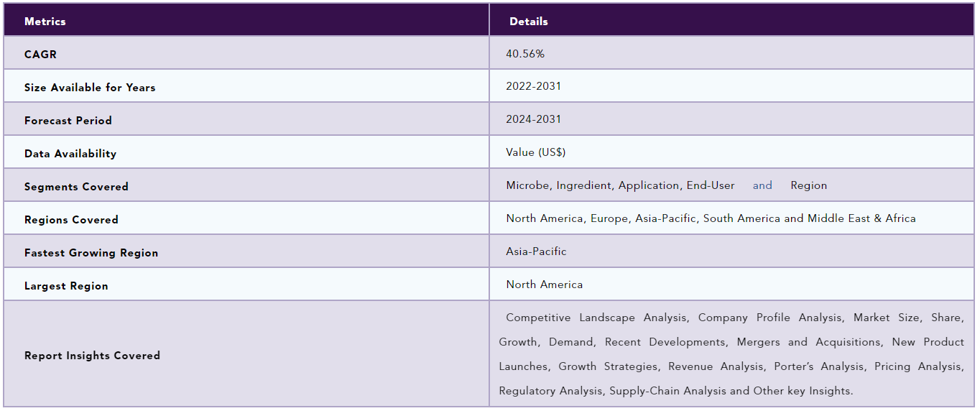The height and width of the screenshot is (416, 980).
Task: Click the Microbe, Ingredient, Application text
Action: click(592, 185)
